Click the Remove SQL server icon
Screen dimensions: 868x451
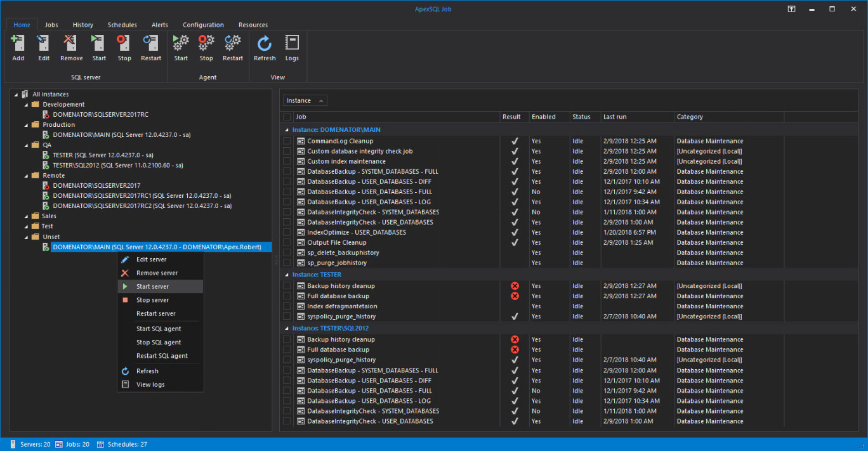[71, 42]
